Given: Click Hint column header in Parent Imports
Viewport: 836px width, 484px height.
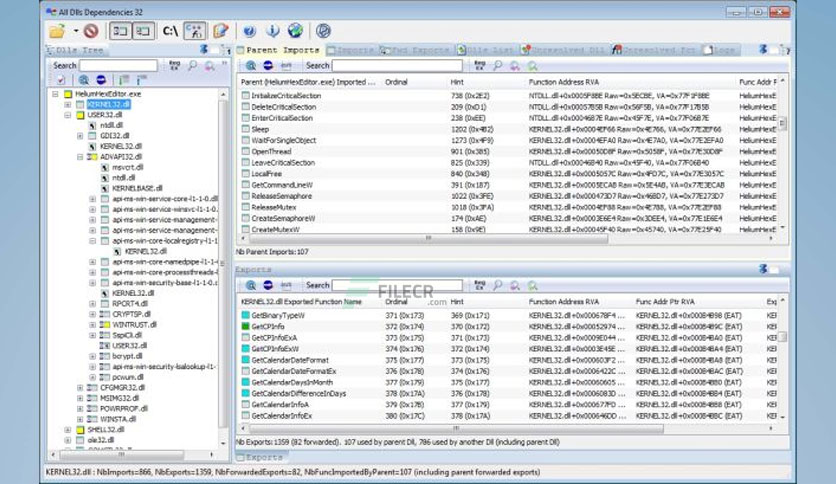Looking at the screenshot, I should click(x=457, y=82).
